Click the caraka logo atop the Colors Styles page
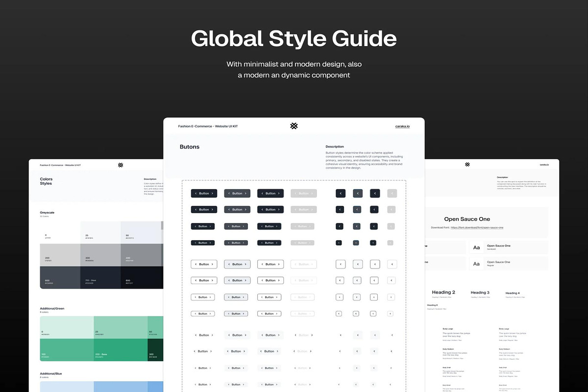Image resolution: width=588 pixels, height=392 pixels. tap(121, 165)
